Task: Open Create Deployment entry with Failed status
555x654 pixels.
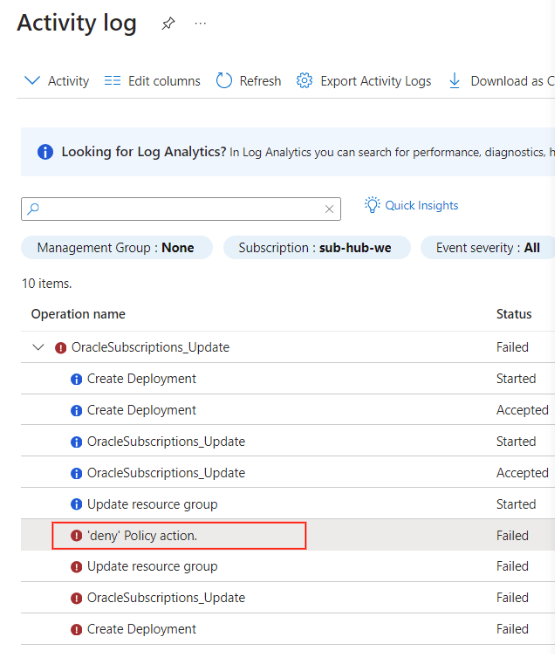Action: pos(141,629)
